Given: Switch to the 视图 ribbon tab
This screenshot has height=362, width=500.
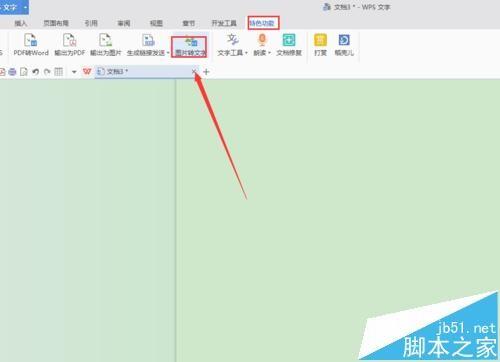Looking at the screenshot, I should tap(156, 23).
